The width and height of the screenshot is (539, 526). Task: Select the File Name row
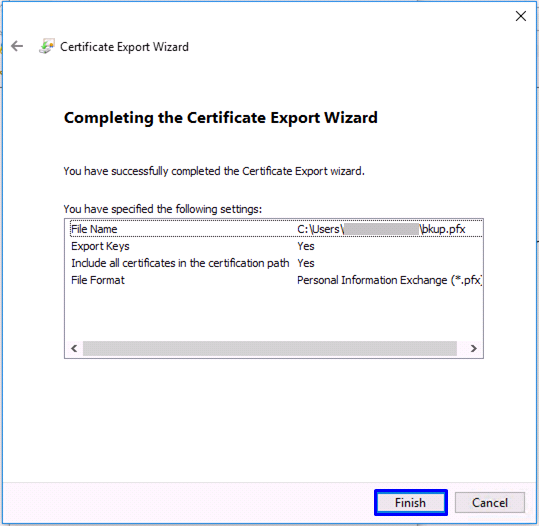pyautogui.click(x=276, y=229)
